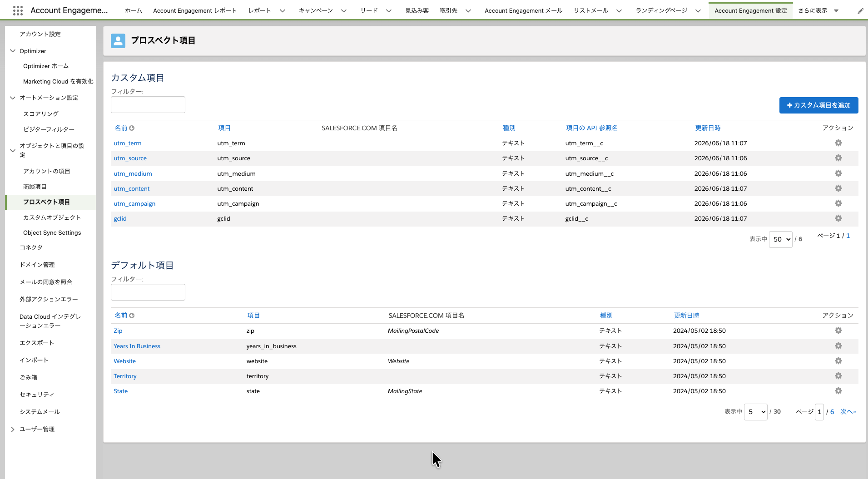Open gear actions for Years In Business row
This screenshot has width=868, height=479.
(x=838, y=346)
